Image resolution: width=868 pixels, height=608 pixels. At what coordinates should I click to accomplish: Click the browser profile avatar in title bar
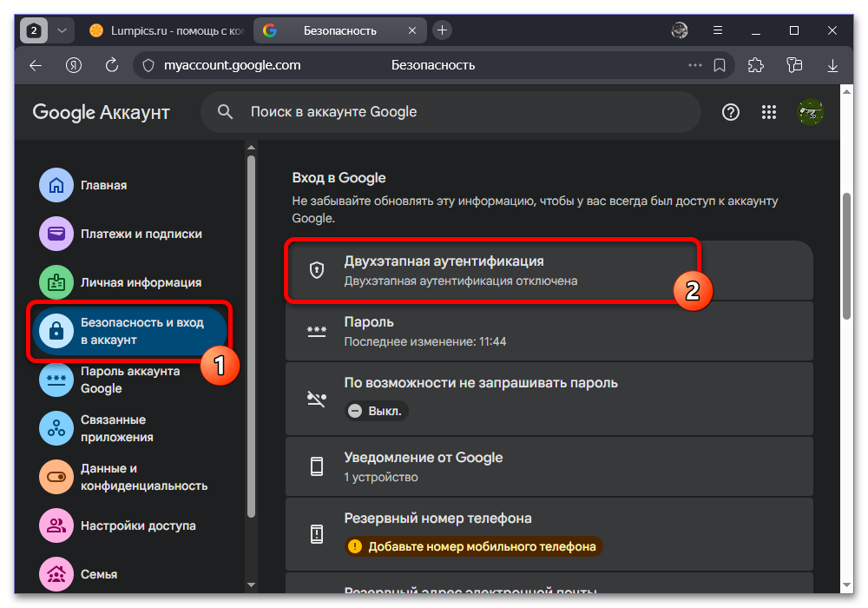click(680, 30)
